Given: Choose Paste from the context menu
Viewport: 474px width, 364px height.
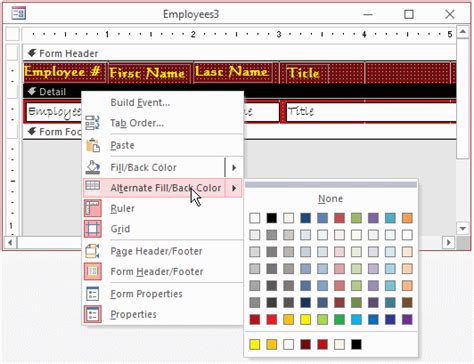Looking at the screenshot, I should pyautogui.click(x=163, y=145).
